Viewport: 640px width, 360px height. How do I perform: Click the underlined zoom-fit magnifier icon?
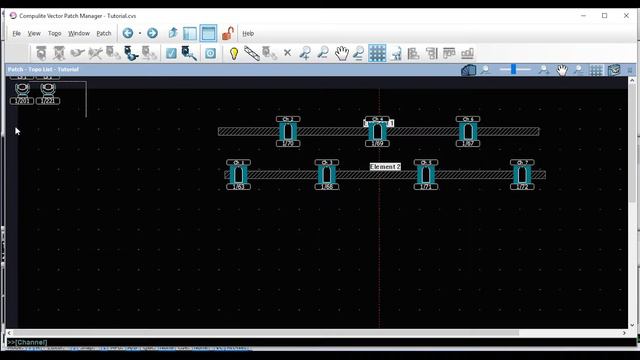tap(358, 53)
